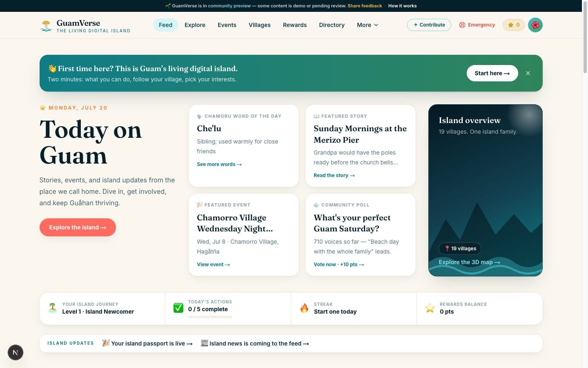Image resolution: width=588 pixels, height=368 pixels.
Task: Switch to the Feed tab
Action: point(165,25)
